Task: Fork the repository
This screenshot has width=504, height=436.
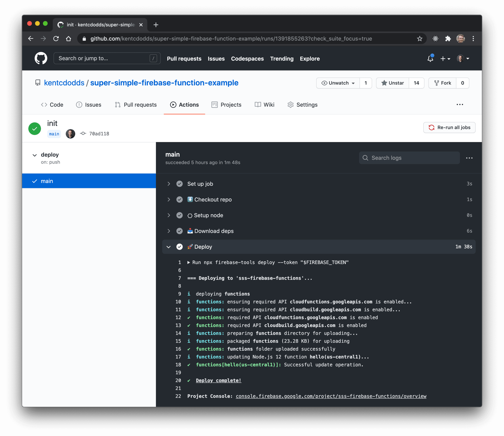Action: click(442, 83)
